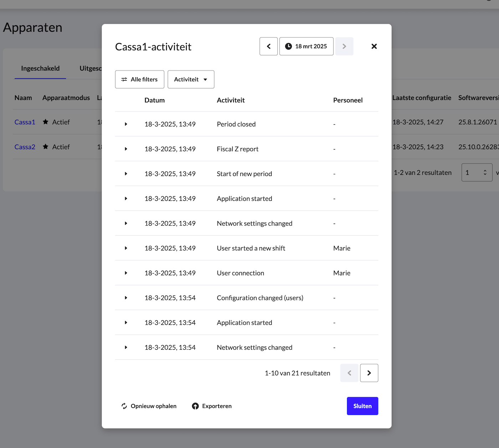Click the Opnieuw ophalen refresh icon

click(124, 406)
